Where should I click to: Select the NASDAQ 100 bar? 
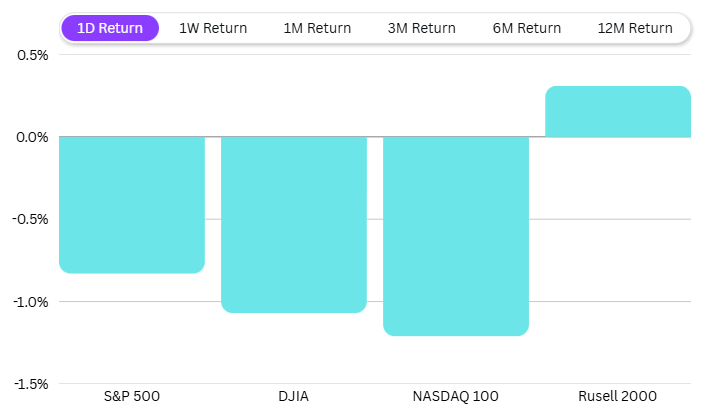[456, 236]
